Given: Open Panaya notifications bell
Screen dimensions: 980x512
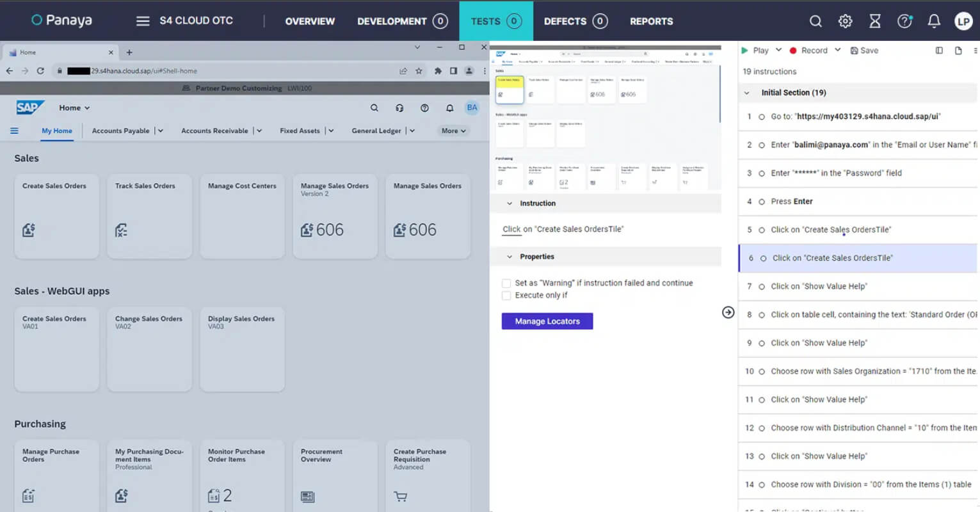Looking at the screenshot, I should (934, 21).
